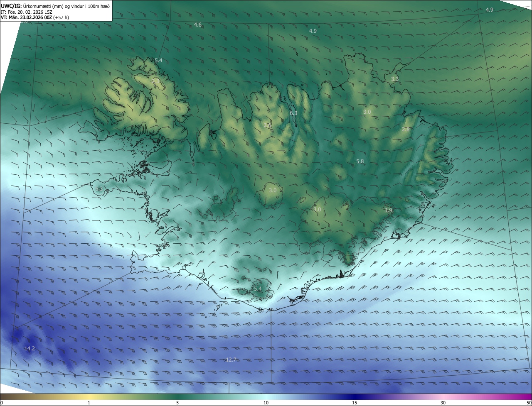
Task: Click the '5' tick label on the color scale
Action: click(177, 403)
